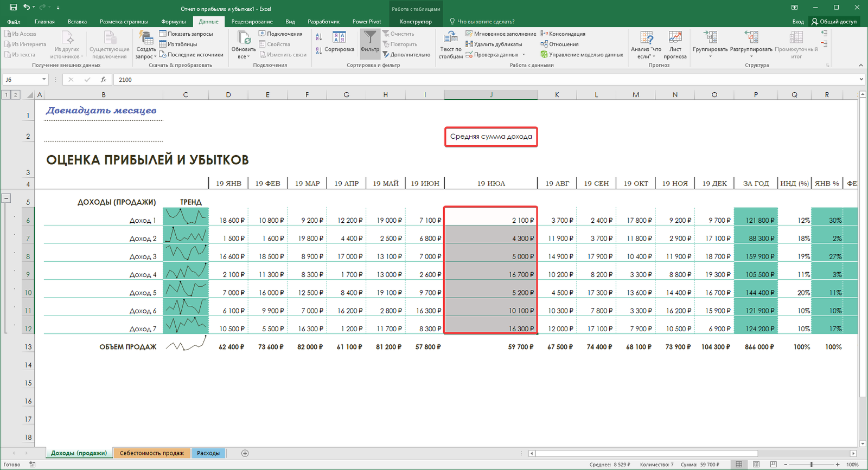Switch to Page Layout view in status bar
Image resolution: width=868 pixels, height=470 pixels.
pos(756,465)
